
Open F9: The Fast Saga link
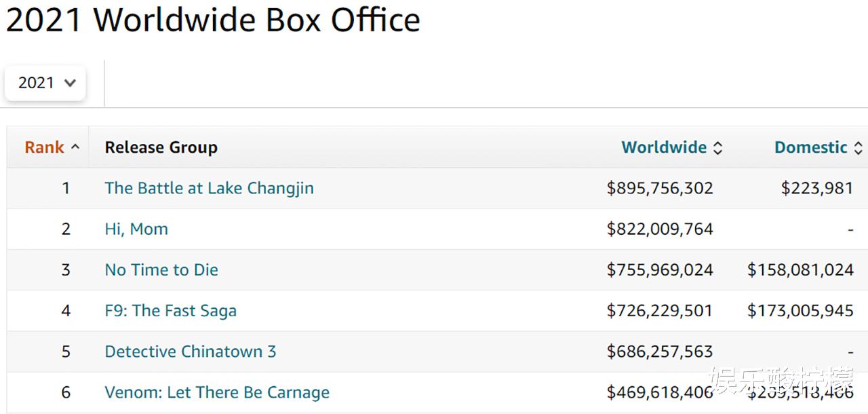coord(170,311)
